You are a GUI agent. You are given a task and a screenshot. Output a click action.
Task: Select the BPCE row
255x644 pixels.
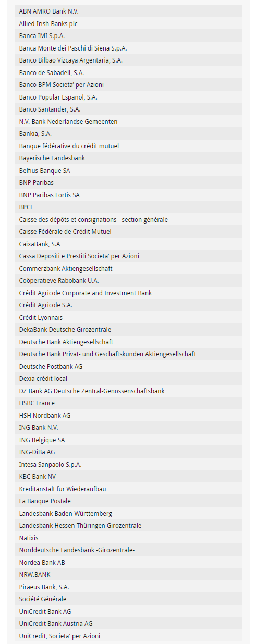pyautogui.click(x=128, y=207)
